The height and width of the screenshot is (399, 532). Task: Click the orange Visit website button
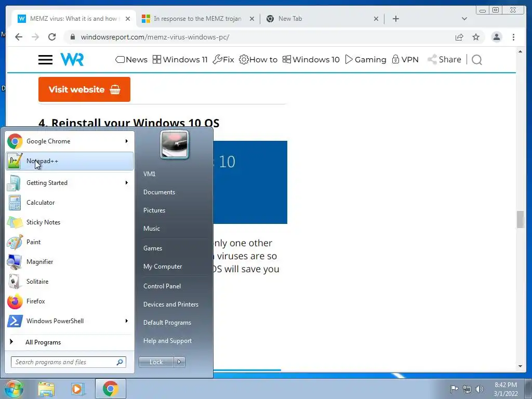click(84, 89)
